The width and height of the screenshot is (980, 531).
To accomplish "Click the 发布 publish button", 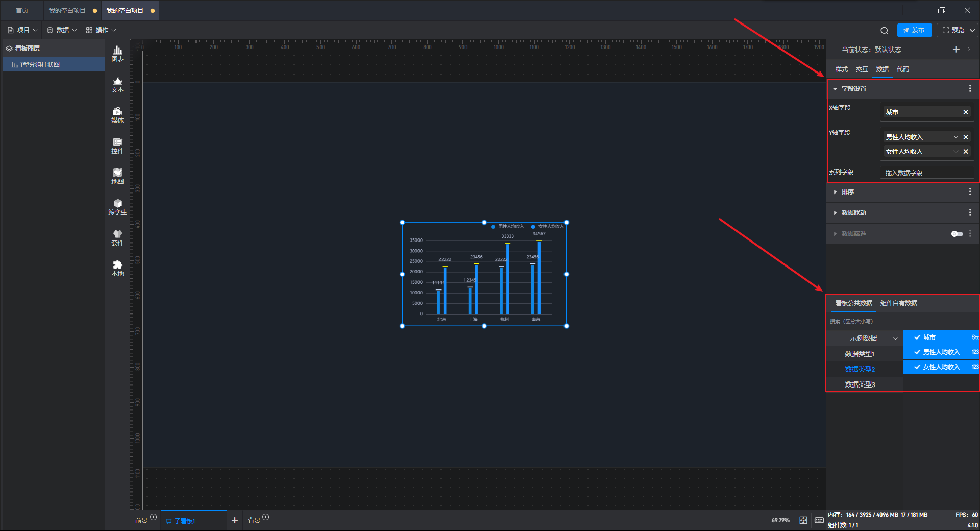I will point(914,30).
